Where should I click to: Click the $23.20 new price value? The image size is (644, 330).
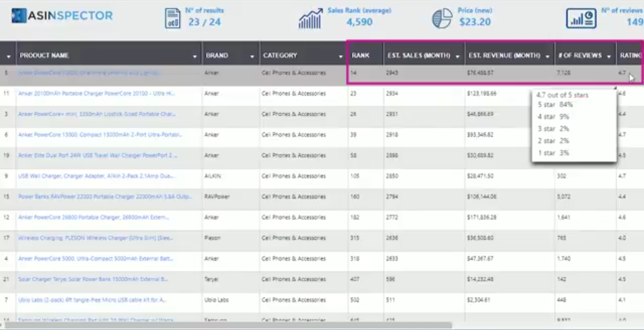click(475, 22)
